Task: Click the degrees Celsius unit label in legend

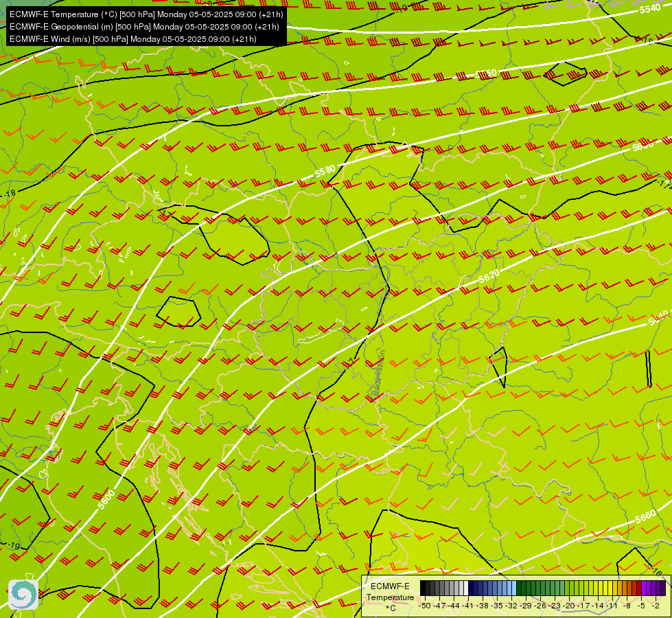Action: (391, 608)
